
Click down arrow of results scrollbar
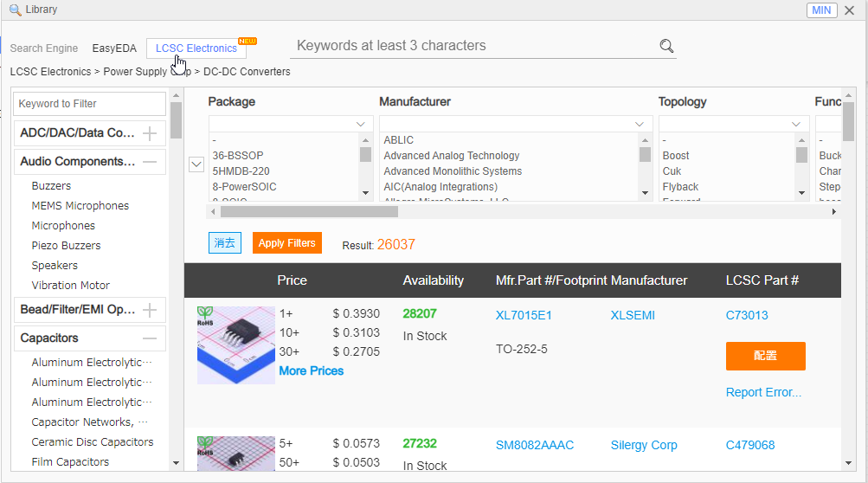849,463
